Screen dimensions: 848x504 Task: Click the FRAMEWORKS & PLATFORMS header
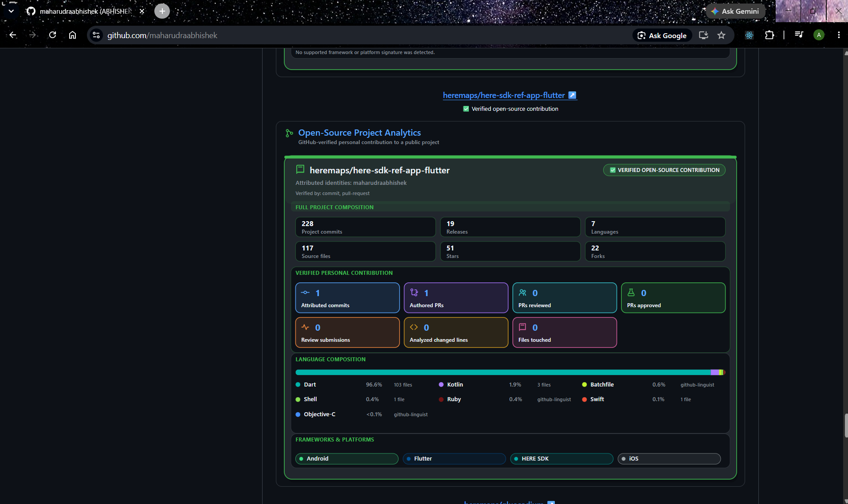(335, 440)
